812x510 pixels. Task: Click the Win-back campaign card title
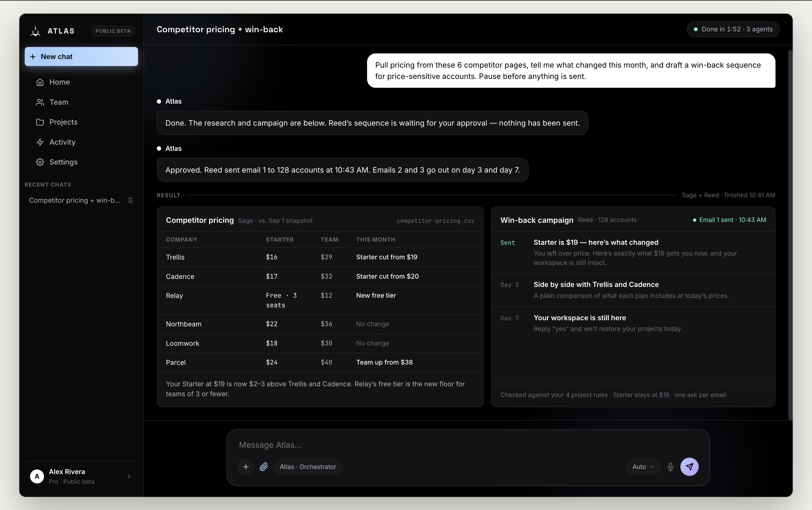click(536, 220)
